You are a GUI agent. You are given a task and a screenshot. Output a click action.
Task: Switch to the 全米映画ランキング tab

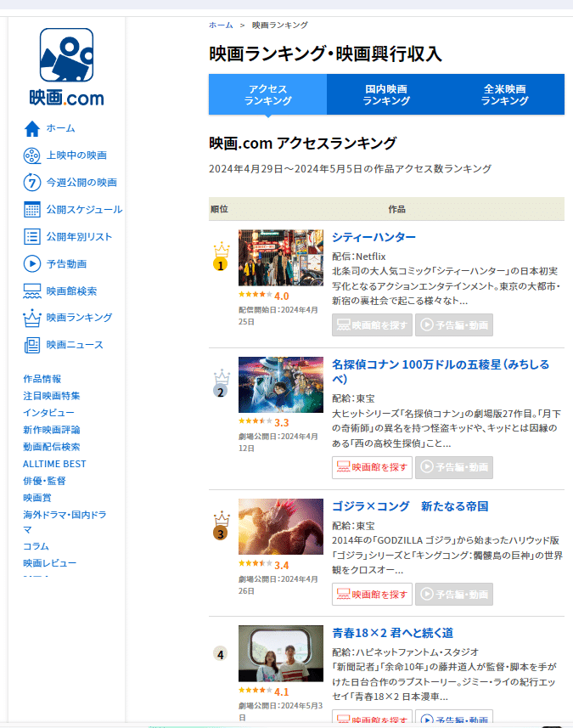tap(505, 94)
